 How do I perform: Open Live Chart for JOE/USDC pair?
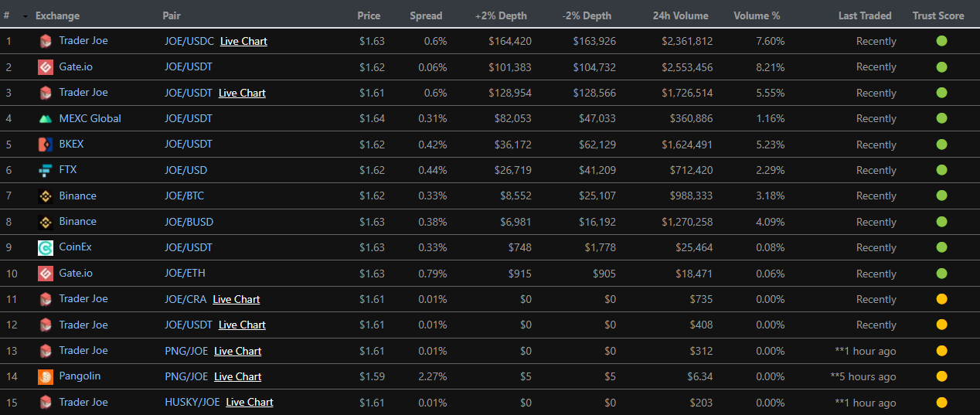(x=243, y=41)
